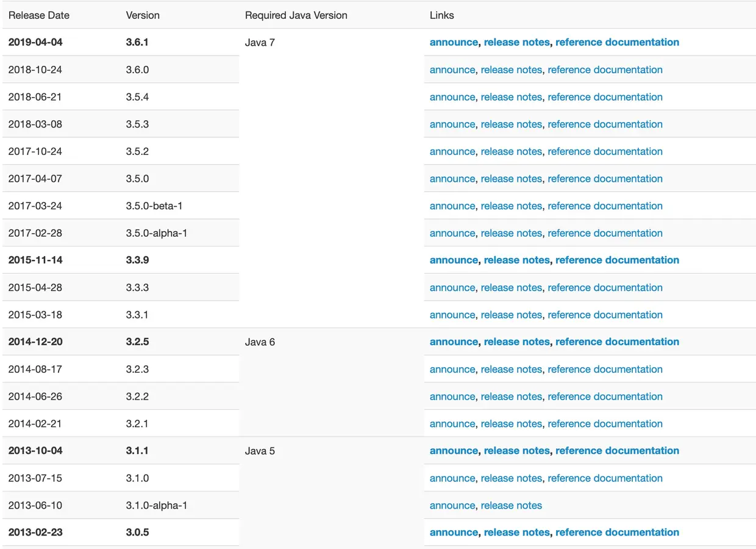The height and width of the screenshot is (549, 756).
Task: Open announce link for version 3.2.2
Action: coord(452,396)
